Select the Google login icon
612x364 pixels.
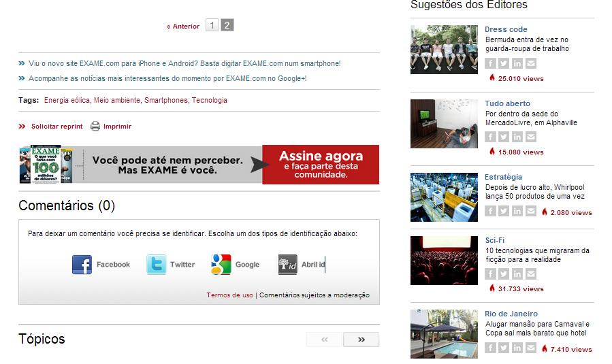(x=221, y=265)
